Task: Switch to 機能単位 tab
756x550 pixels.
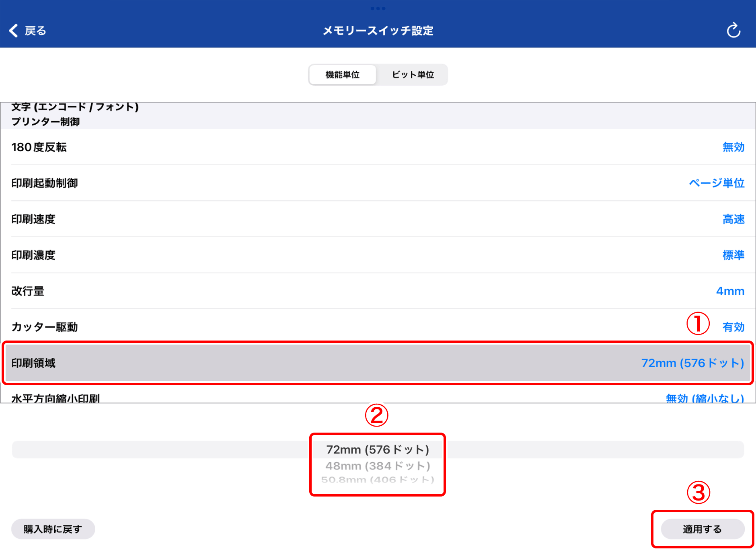Action: point(343,75)
